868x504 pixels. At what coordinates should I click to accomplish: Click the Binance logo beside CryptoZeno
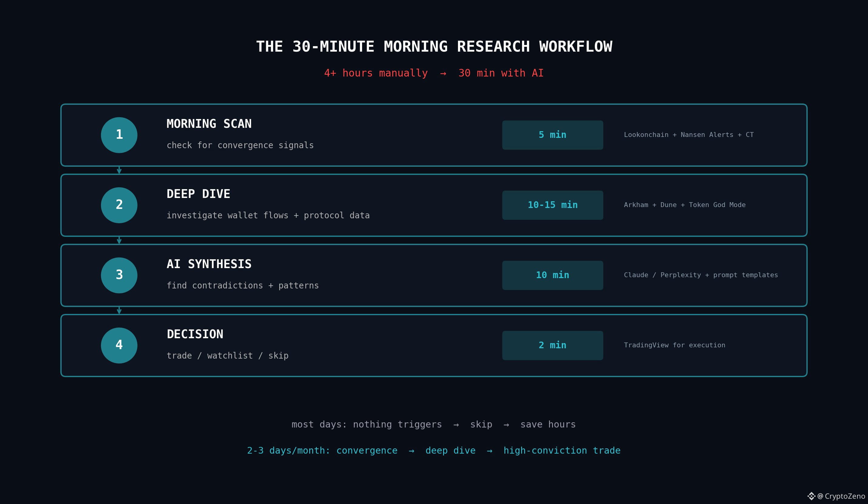point(811,496)
